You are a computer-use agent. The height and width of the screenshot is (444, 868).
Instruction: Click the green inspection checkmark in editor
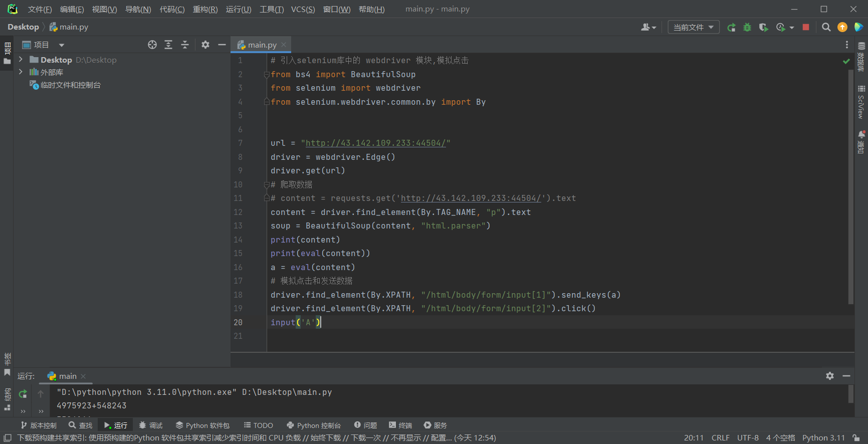click(x=846, y=61)
